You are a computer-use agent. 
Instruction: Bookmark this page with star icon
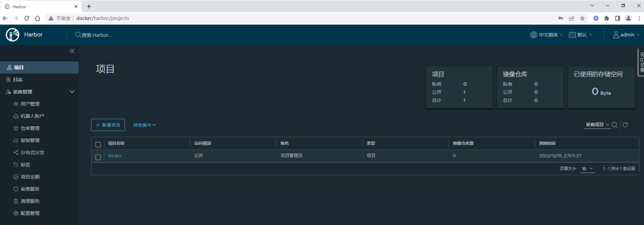582,18
